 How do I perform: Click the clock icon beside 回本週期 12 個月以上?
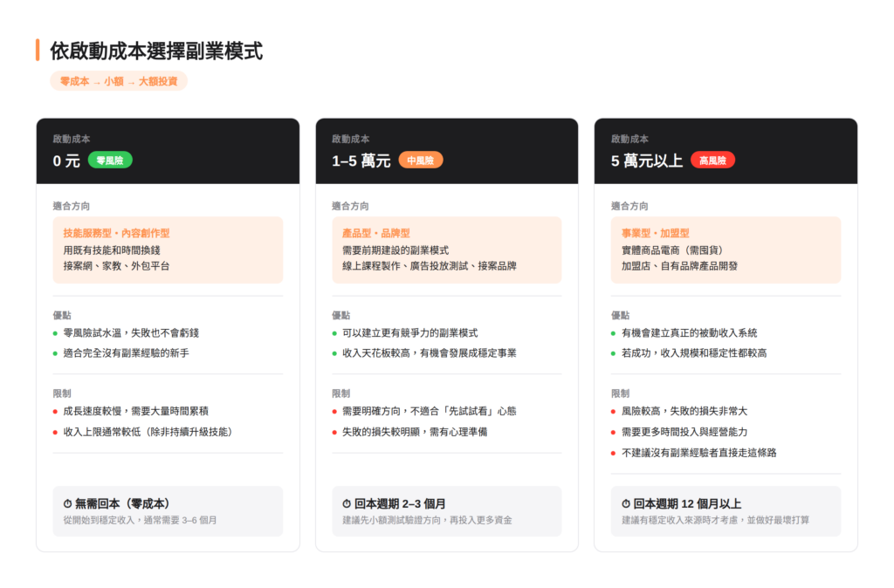(626, 504)
